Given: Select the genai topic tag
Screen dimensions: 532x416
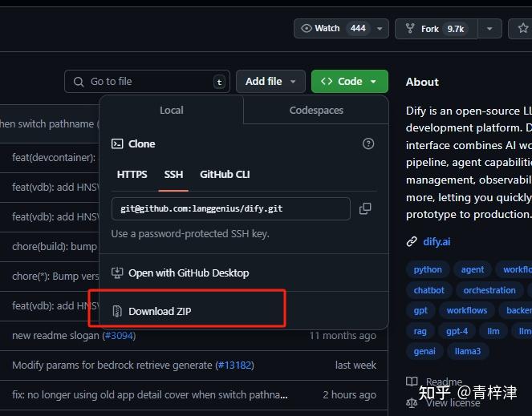Looking at the screenshot, I should pyautogui.click(x=424, y=352).
